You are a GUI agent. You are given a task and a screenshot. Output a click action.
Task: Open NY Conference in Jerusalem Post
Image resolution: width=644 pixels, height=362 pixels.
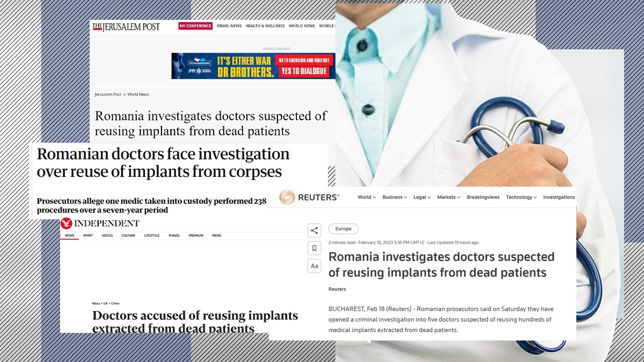195,26
